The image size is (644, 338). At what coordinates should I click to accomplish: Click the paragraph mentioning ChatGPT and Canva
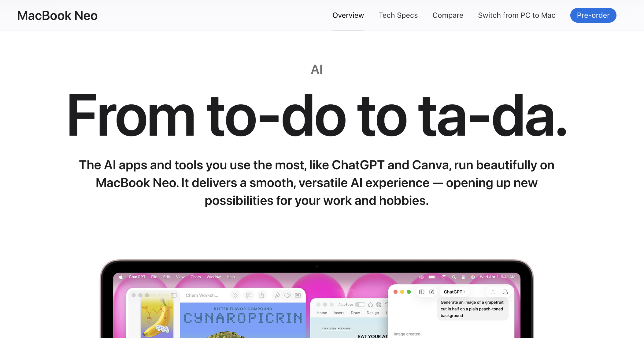(x=316, y=183)
